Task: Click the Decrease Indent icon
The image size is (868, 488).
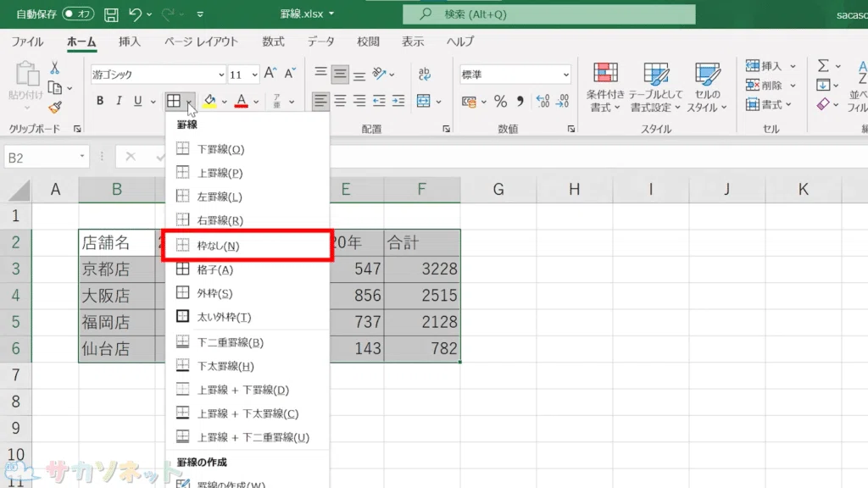Action: pyautogui.click(x=379, y=101)
